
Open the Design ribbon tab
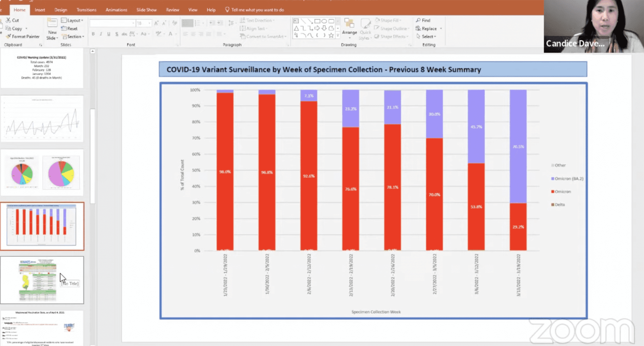61,10
